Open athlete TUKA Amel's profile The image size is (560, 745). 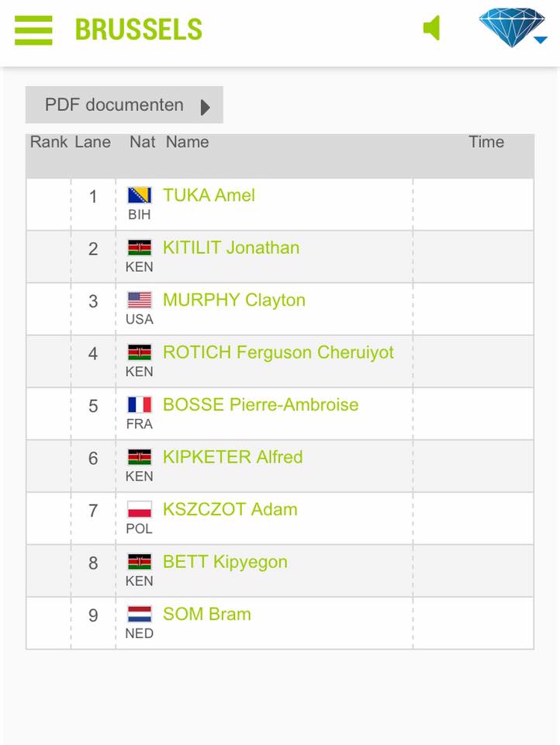[209, 196]
